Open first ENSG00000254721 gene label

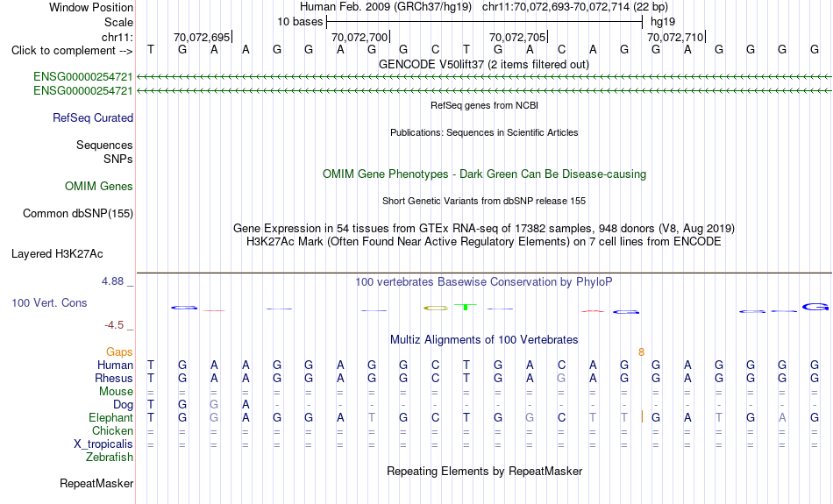[x=83, y=76]
